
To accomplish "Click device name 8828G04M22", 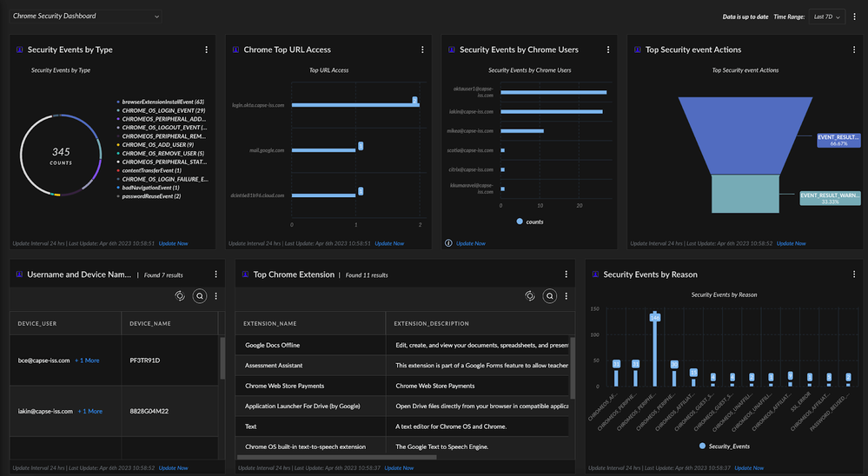I will [x=149, y=411].
